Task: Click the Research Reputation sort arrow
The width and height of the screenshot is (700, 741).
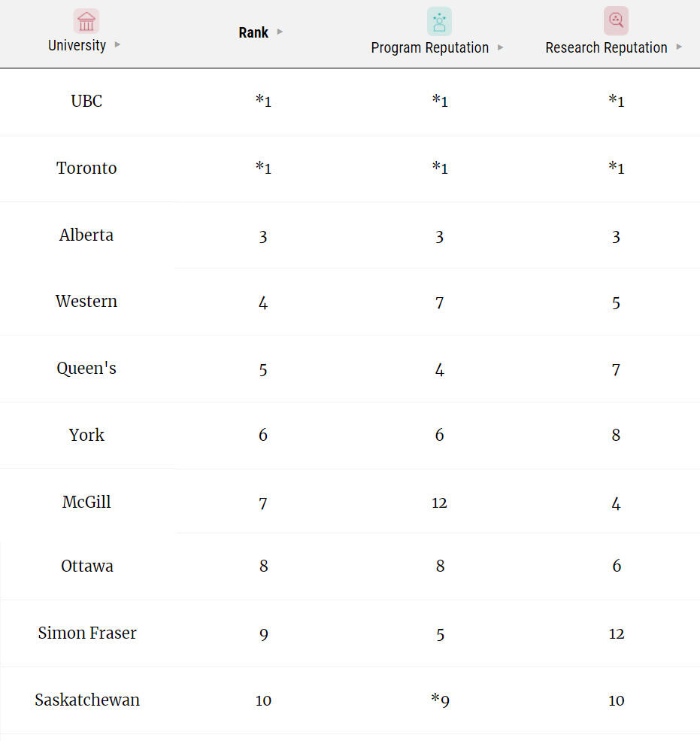Action: click(x=679, y=47)
